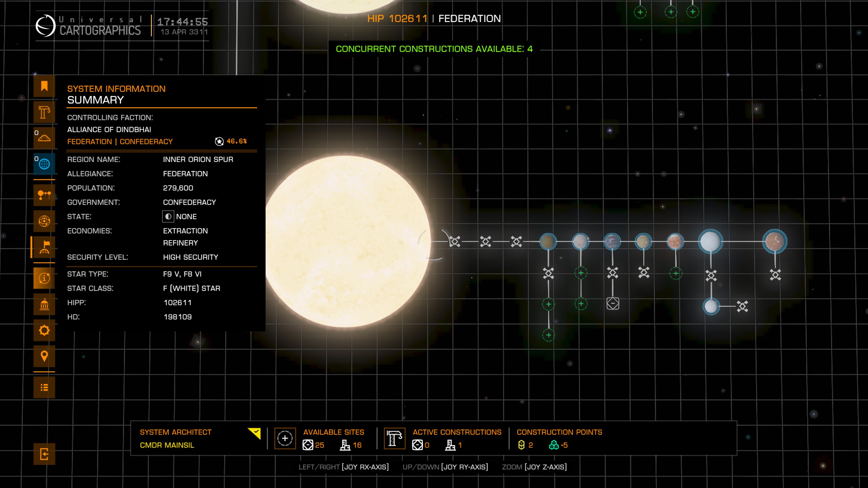The image size is (868, 488).
Task: Click the High Security value
Action: [x=191, y=257]
